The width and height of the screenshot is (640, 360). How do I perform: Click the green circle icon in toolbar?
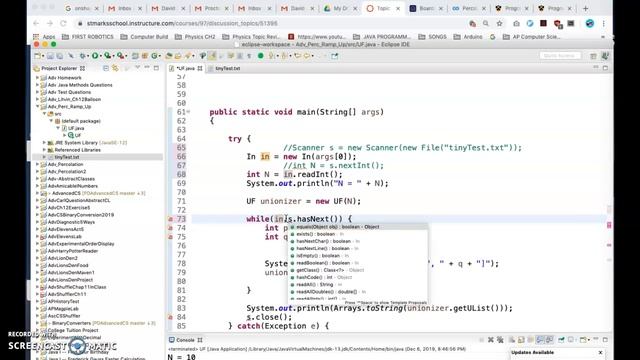(260, 56)
